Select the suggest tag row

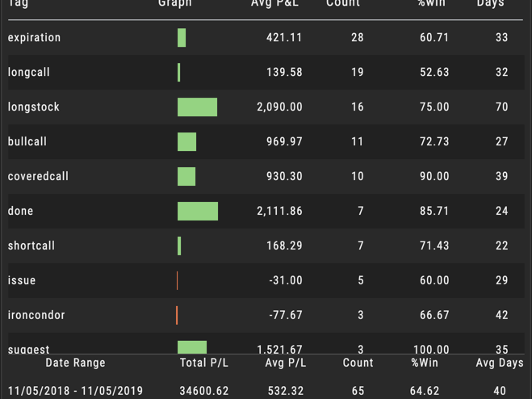tap(266, 343)
